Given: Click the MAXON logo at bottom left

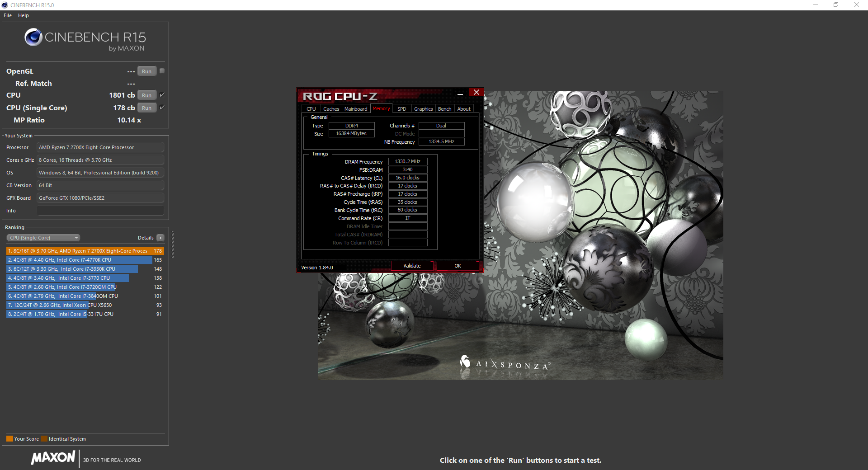Looking at the screenshot, I should click(x=53, y=457).
